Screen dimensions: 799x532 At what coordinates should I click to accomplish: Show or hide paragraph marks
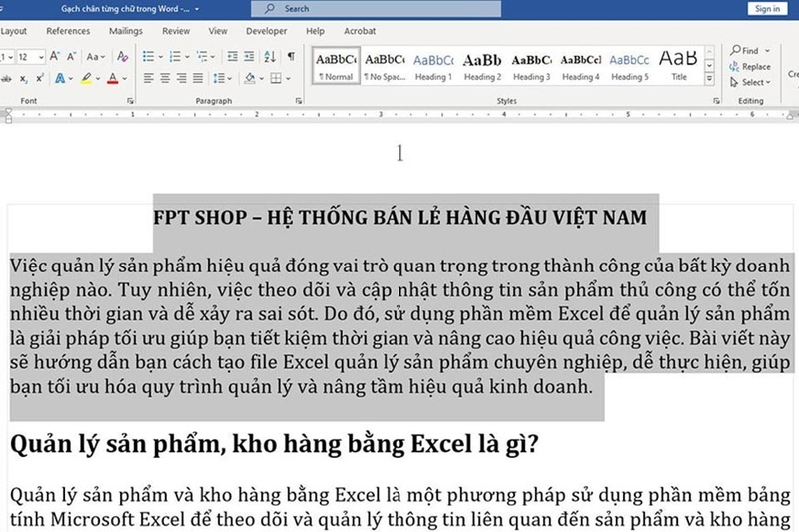pos(291,56)
